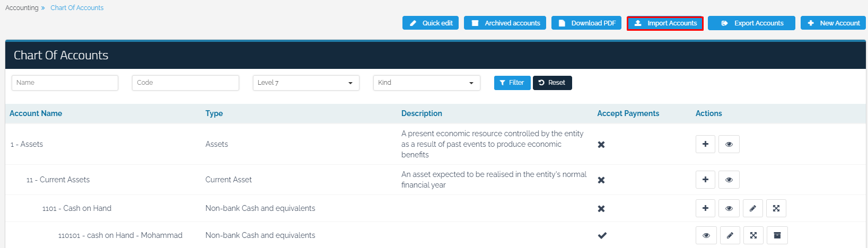Screen dimensions: 868x248
Task: Add a sub-account under Current Assets
Action: coord(705,180)
